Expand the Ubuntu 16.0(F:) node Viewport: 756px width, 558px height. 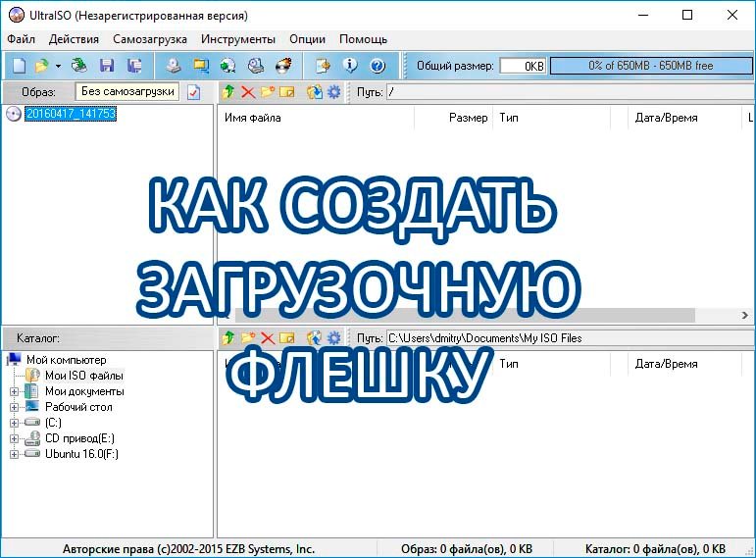point(14,454)
